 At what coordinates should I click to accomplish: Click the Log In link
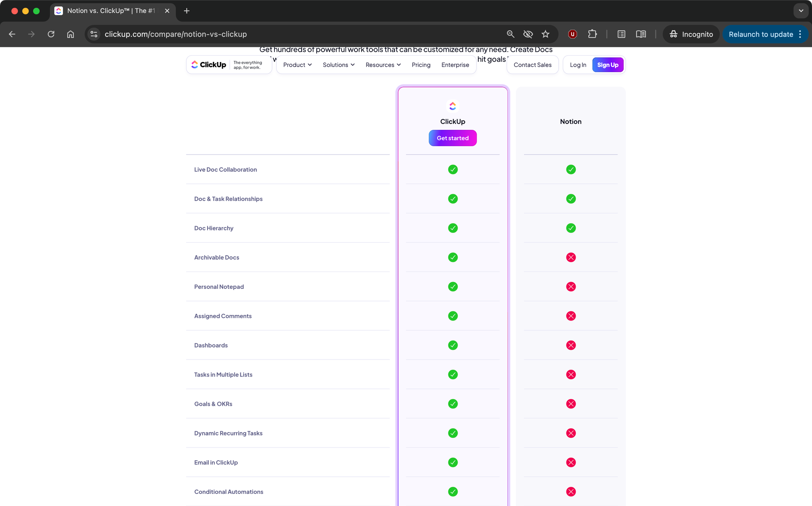point(578,65)
